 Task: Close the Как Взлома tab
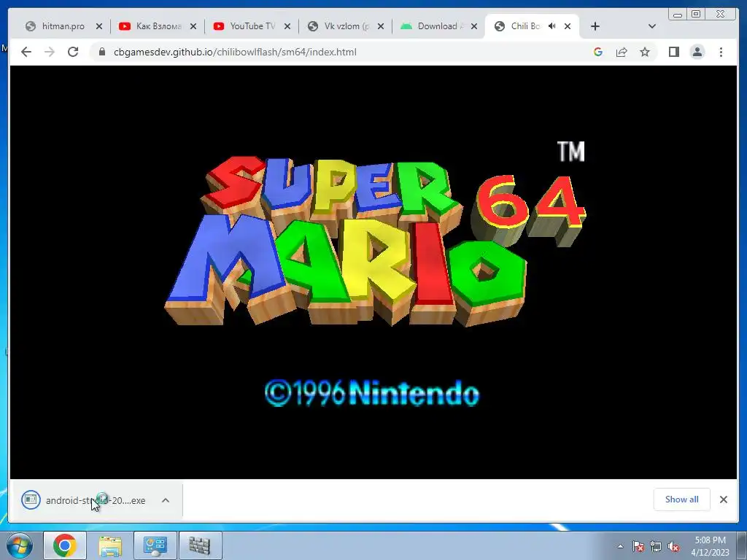coord(193,26)
